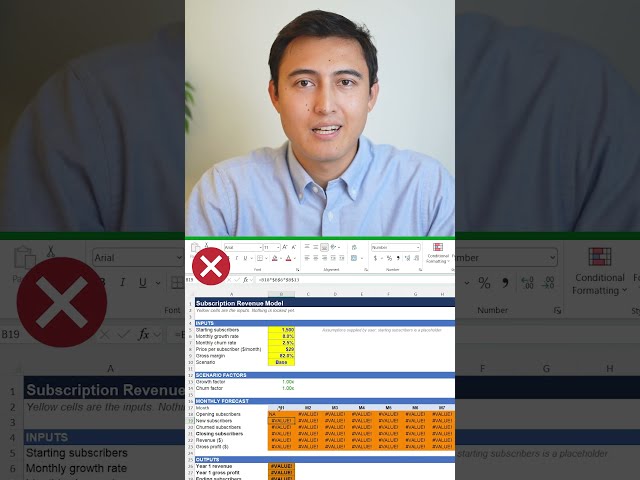Image resolution: width=640 pixels, height=480 pixels.
Task: Toggle Align Left in center ribbon
Action: 307,258
